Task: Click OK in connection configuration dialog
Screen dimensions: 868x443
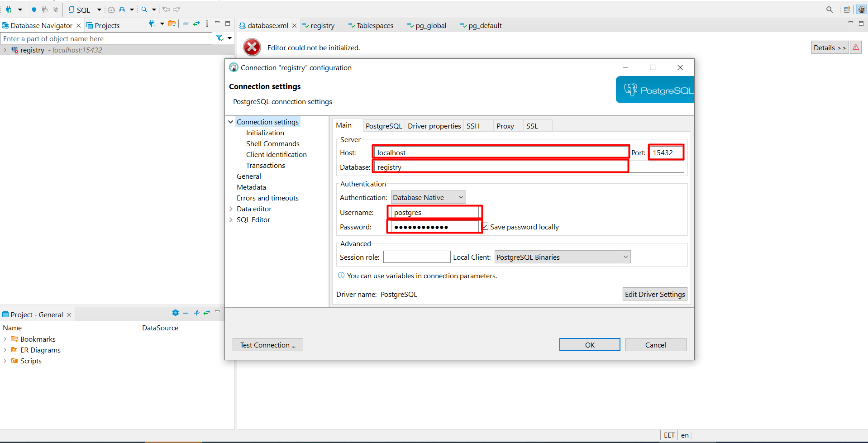Action: [590, 345]
